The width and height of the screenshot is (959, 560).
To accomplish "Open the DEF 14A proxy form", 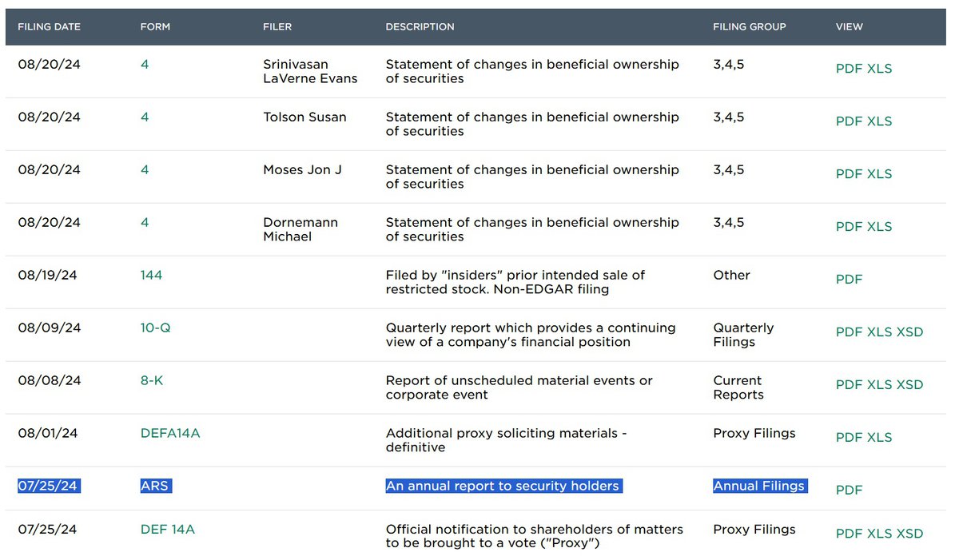I will [x=168, y=530].
